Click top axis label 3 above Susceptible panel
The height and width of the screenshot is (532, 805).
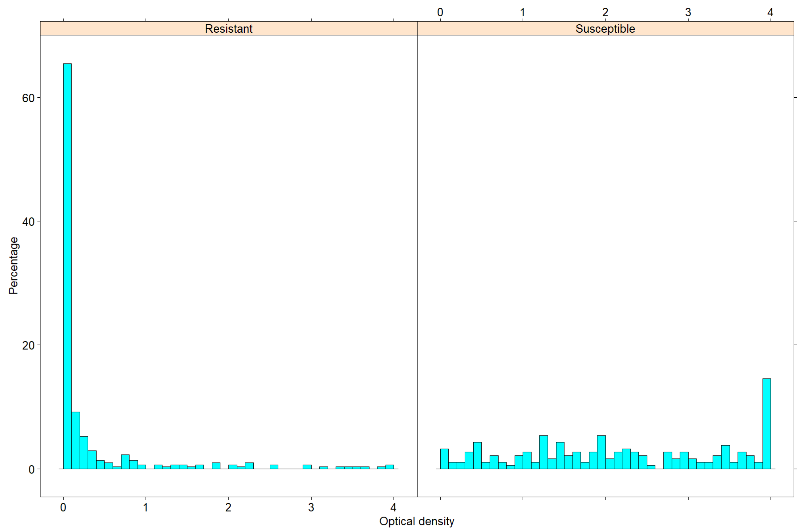688,13
